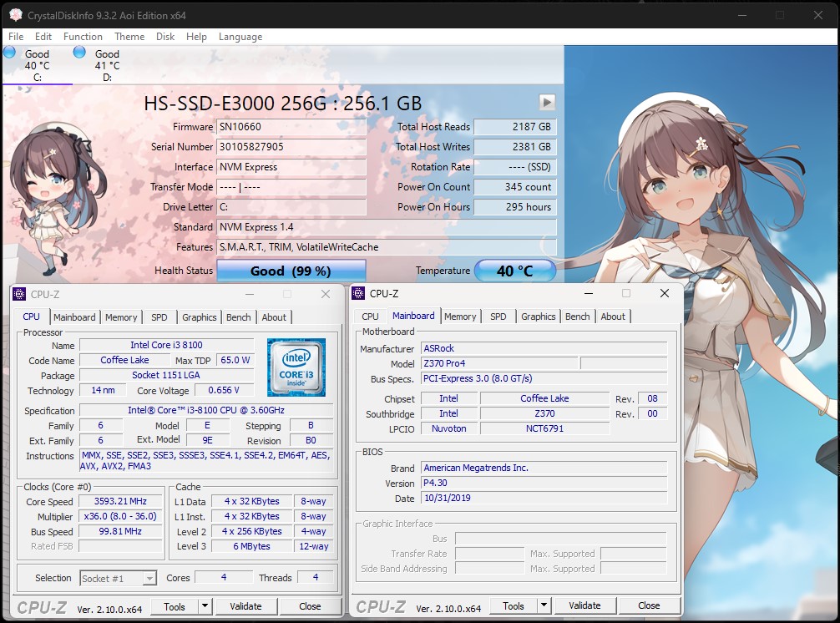Select the D: drive status indicator
This screenshot has height=623, width=840.
107,65
